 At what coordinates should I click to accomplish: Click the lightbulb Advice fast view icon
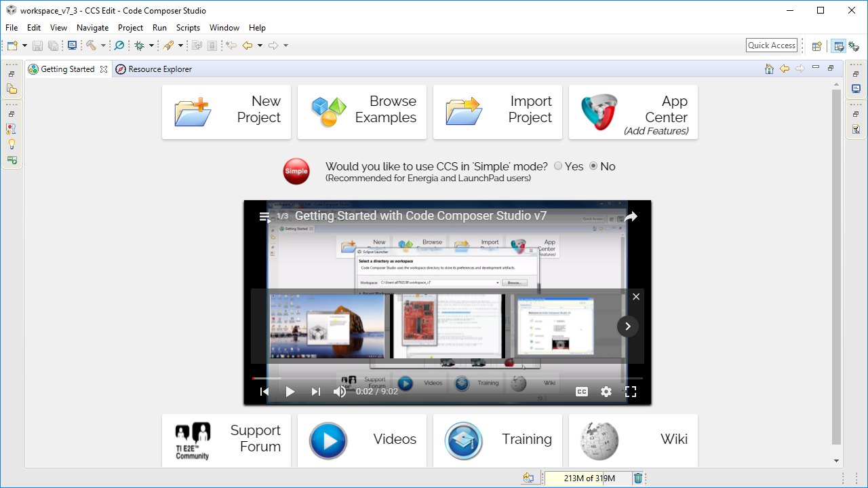(x=12, y=145)
